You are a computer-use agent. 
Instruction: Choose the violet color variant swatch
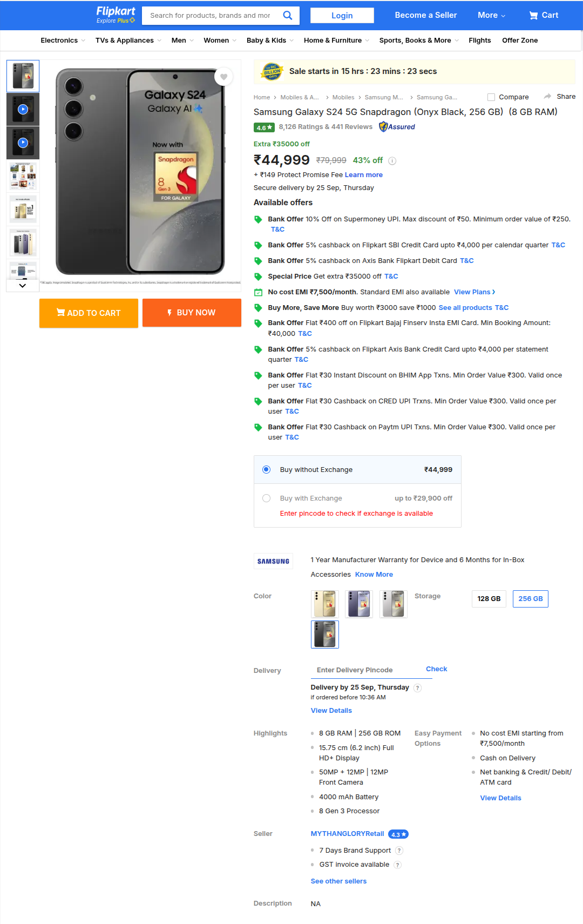point(359,604)
